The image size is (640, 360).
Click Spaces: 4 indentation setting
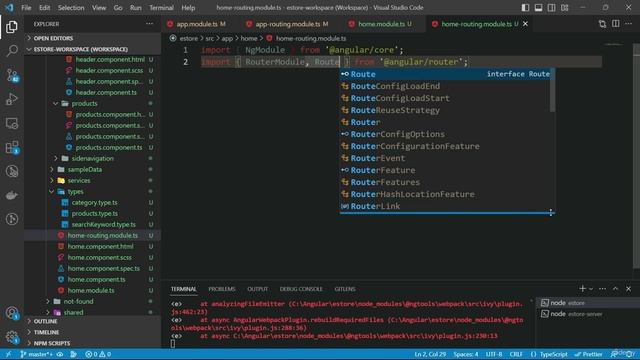coord(466,354)
